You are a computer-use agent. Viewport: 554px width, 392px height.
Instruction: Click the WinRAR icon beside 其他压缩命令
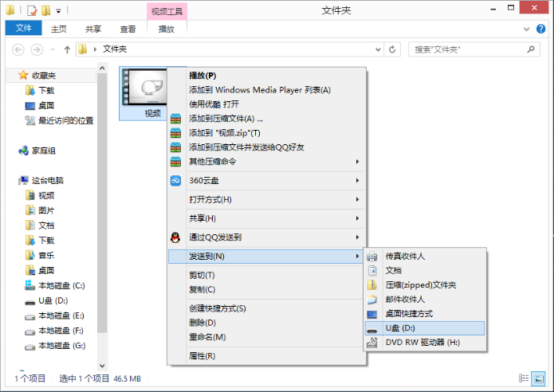point(175,162)
